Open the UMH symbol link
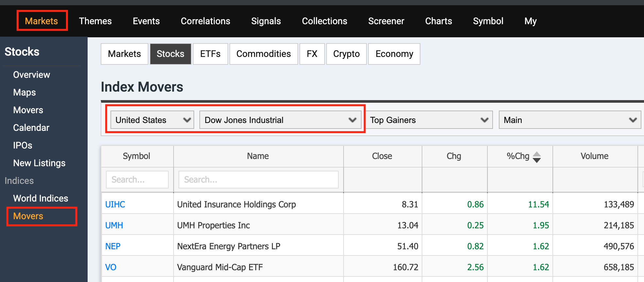Viewport: 644px width, 282px height. [x=114, y=225]
